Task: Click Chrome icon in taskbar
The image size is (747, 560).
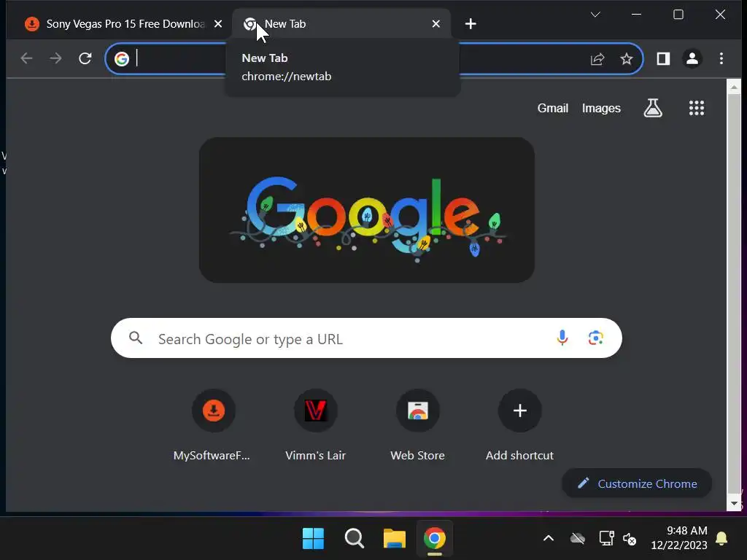Action: [x=435, y=539]
